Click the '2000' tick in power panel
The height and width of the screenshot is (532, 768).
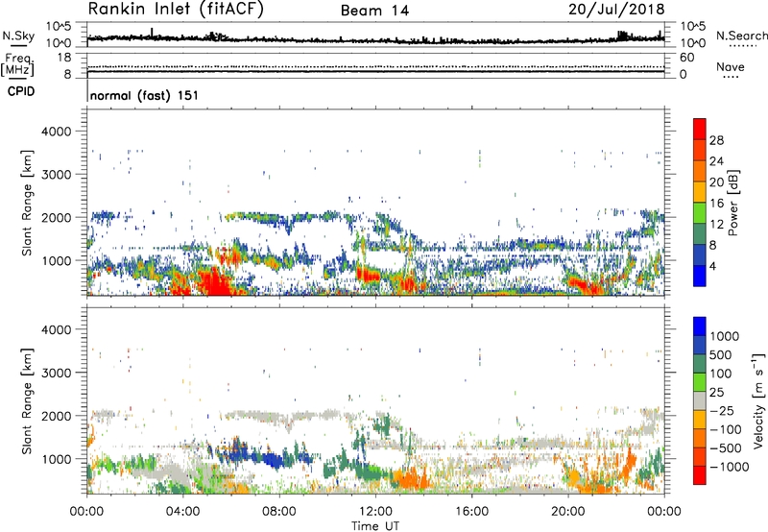(x=59, y=217)
